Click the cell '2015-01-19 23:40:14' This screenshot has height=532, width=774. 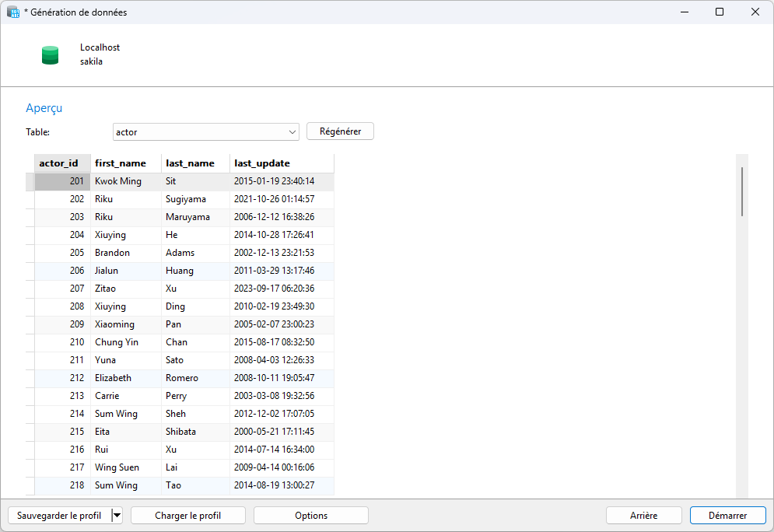[282, 181]
